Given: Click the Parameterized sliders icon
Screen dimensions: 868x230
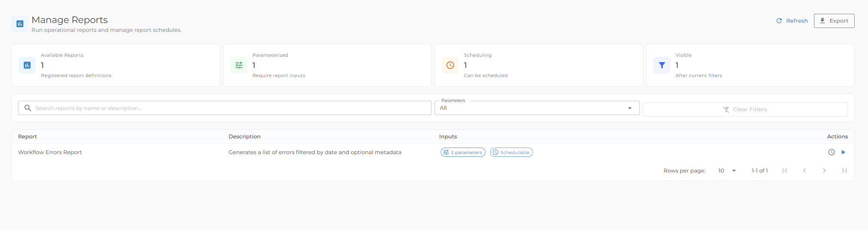Looking at the screenshot, I should [239, 65].
